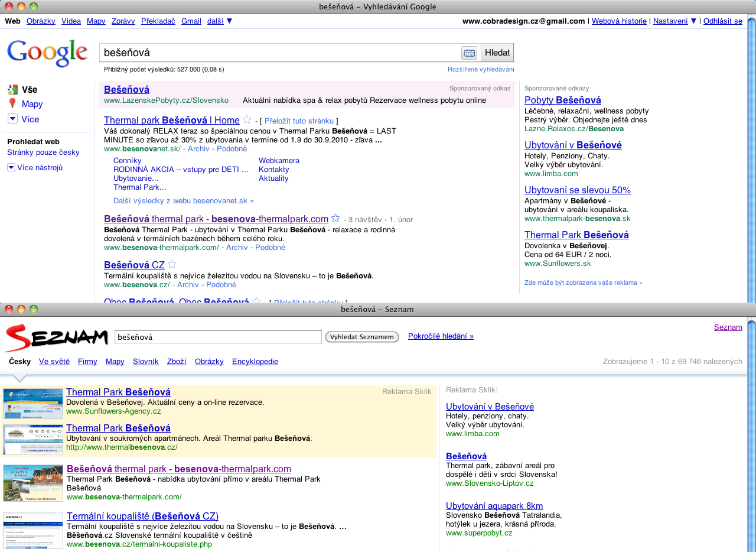
Task: Expand the Více sidebar option
Action: click(12, 119)
